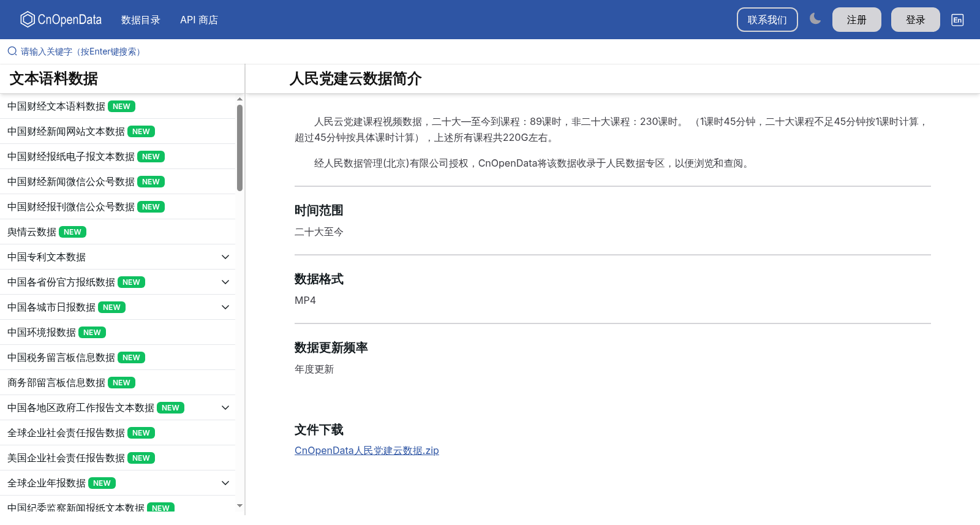Screen dimensions: 980x525
Task: Click the 人民党建云数据简介 title
Action: [x=355, y=78]
